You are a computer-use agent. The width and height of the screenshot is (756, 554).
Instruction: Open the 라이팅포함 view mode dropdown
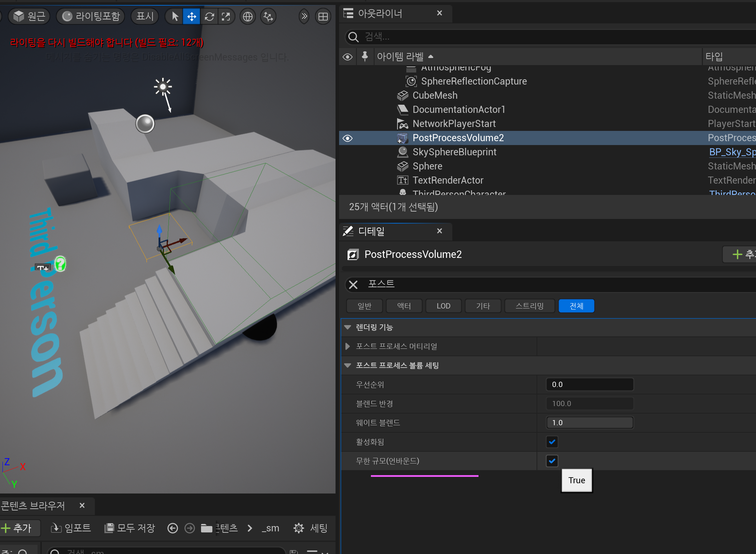[91, 17]
